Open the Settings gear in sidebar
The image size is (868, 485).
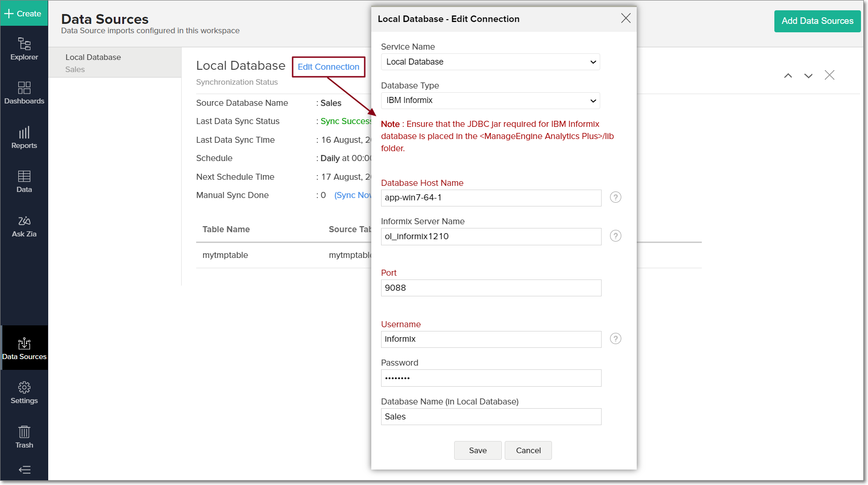click(24, 392)
